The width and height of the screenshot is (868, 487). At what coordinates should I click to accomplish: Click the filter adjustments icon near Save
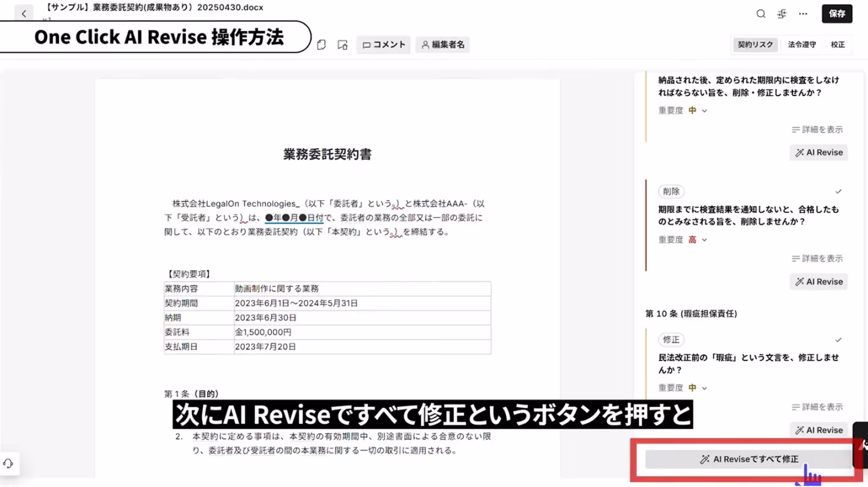(x=782, y=14)
